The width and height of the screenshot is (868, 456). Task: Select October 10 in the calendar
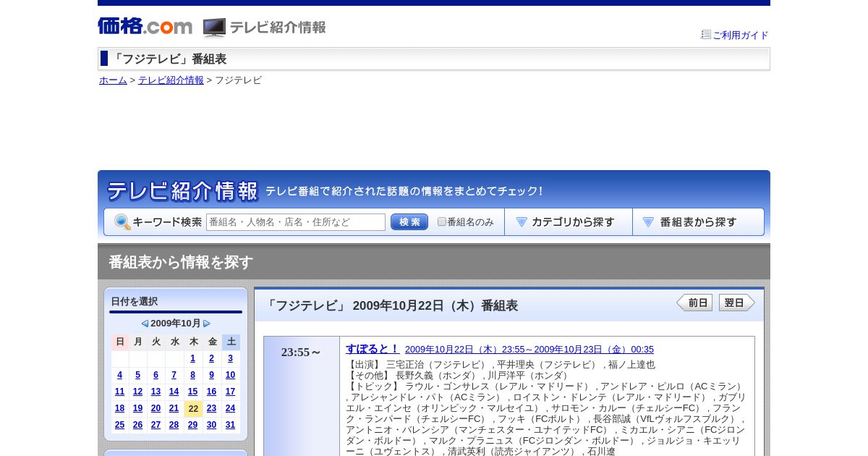coord(231,375)
